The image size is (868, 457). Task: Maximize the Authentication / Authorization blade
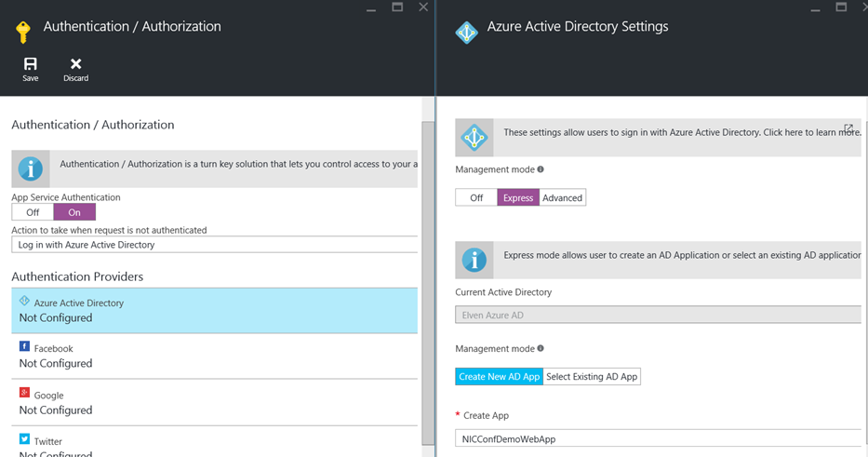397,7
